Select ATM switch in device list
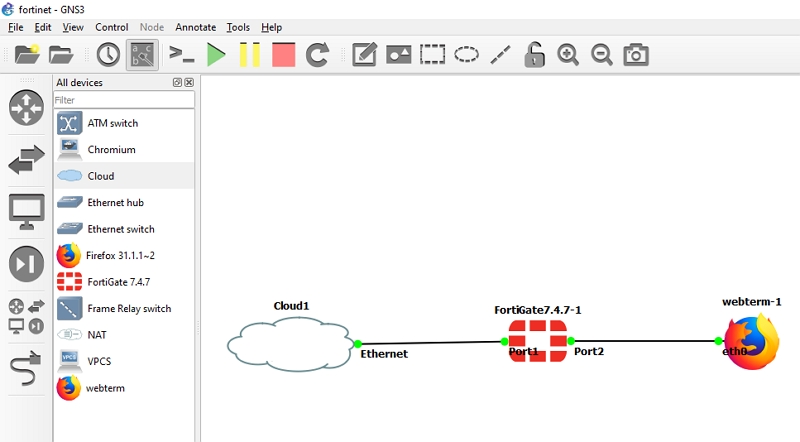The height and width of the screenshot is (442, 800). (x=124, y=123)
